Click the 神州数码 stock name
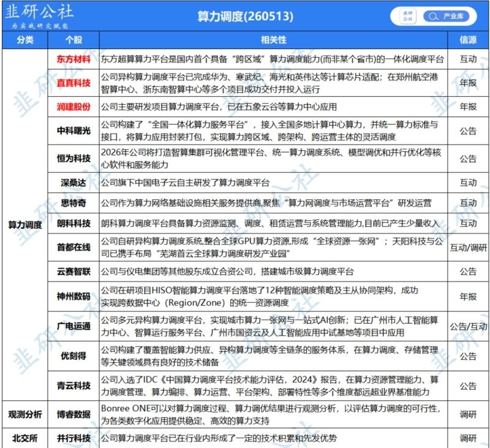 73,296
